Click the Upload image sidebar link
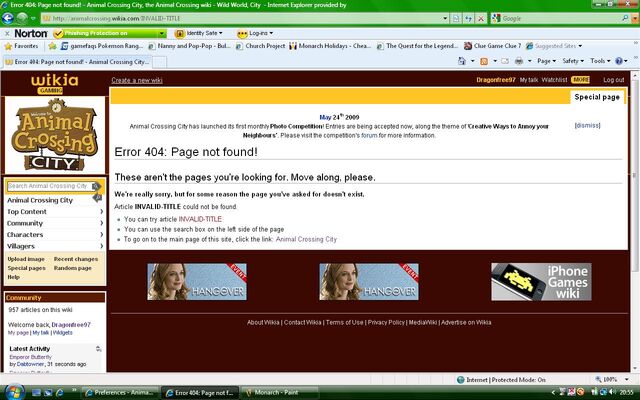 pos(26,259)
